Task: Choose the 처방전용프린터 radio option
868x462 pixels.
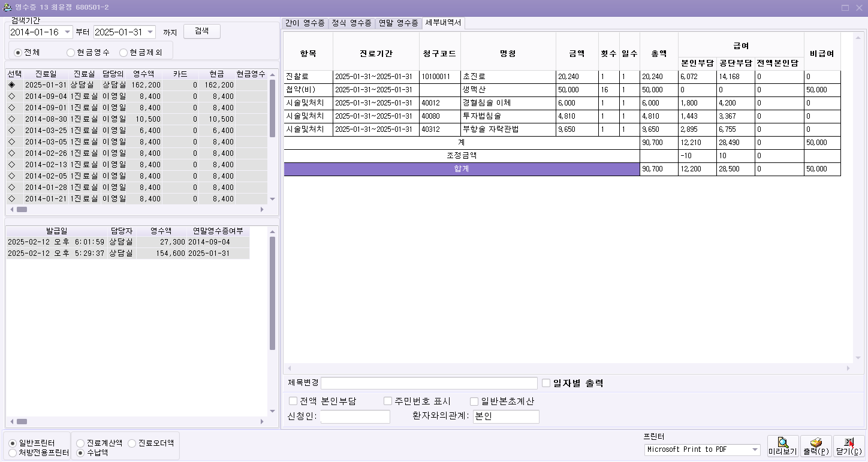Action: [x=13, y=453]
